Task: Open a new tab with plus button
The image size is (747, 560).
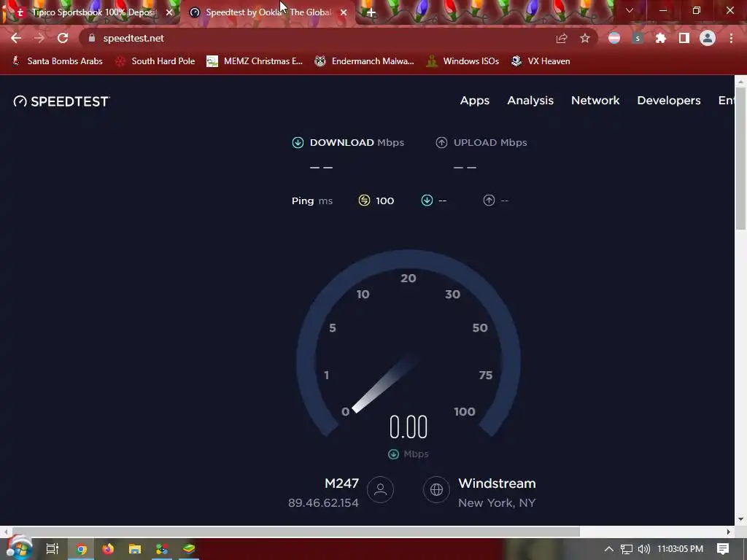Action: pos(371,12)
